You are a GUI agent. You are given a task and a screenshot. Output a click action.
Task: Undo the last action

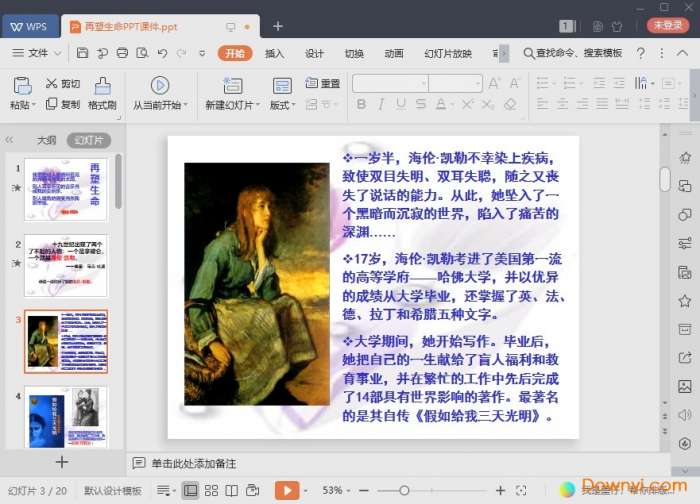tap(162, 53)
